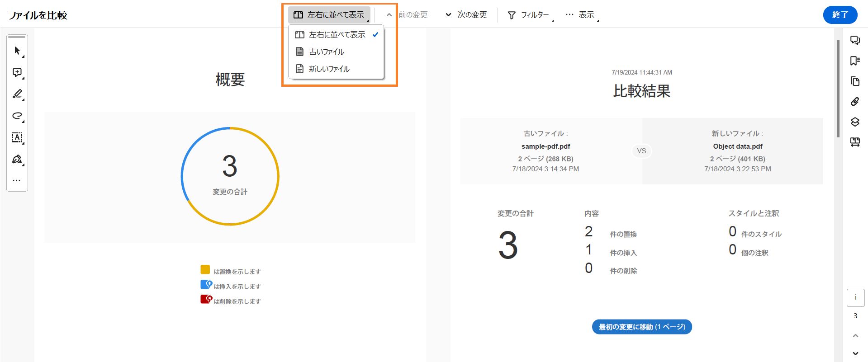The height and width of the screenshot is (362, 868).
Task: Click the page info 'i' box
Action: tap(855, 297)
